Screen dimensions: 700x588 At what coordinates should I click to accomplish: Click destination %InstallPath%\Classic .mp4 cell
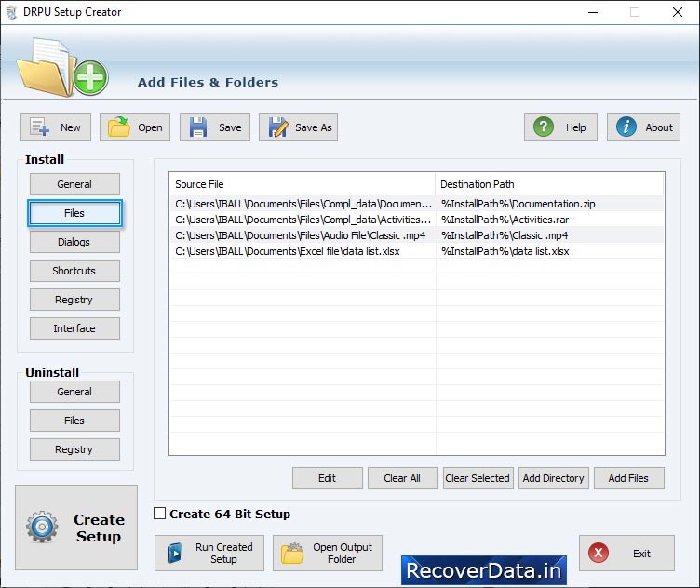(x=549, y=235)
